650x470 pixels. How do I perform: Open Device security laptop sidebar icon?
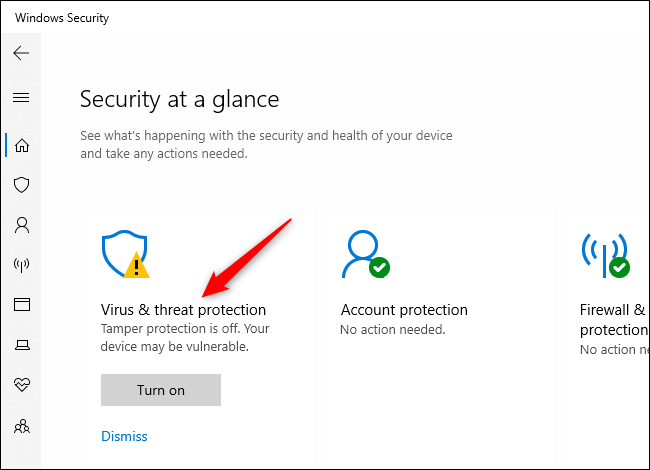point(21,345)
